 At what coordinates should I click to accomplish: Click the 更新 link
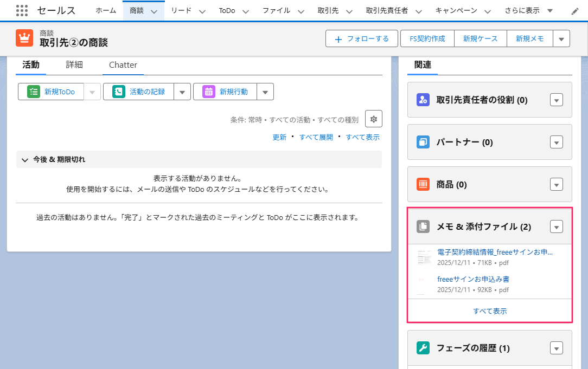tap(279, 137)
